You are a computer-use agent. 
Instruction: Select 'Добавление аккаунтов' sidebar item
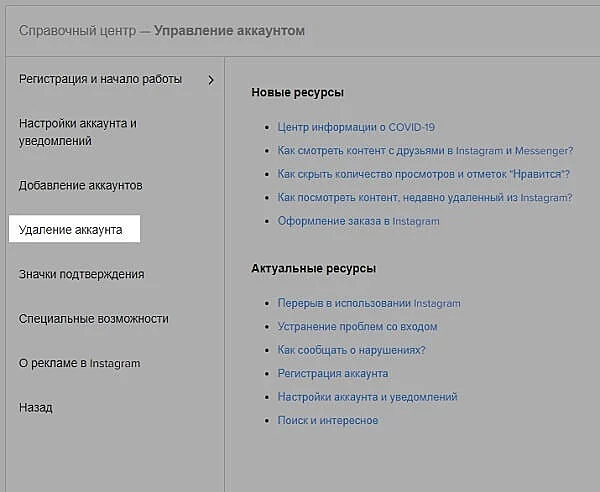80,186
